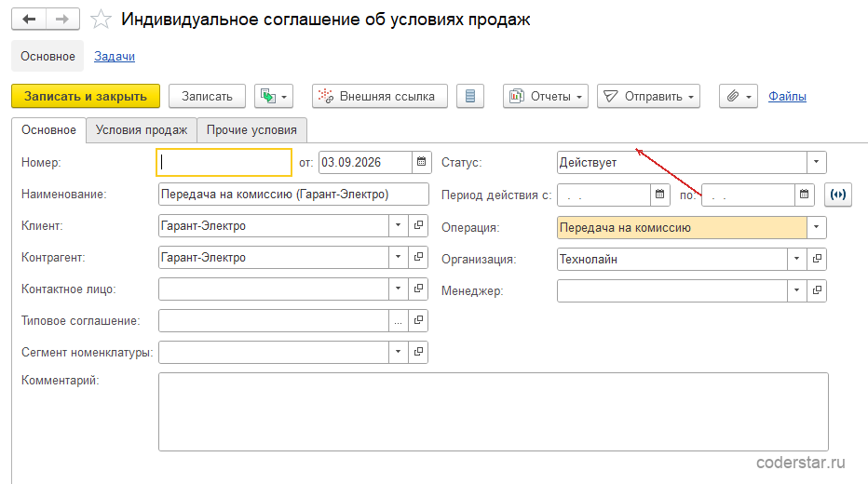Click the Период действия start date field

pos(604,195)
